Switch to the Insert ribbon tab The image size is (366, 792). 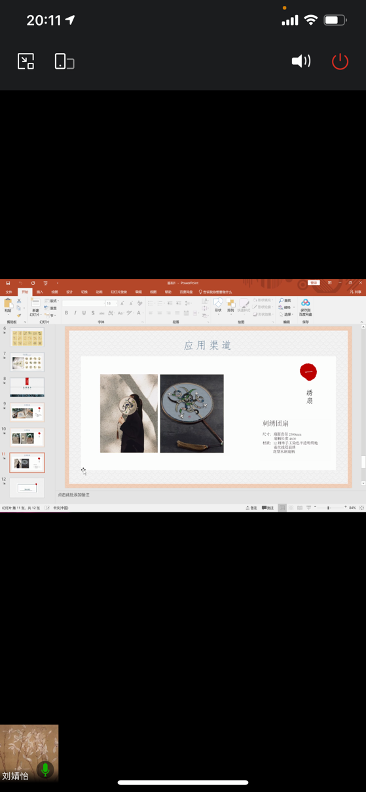(40, 292)
